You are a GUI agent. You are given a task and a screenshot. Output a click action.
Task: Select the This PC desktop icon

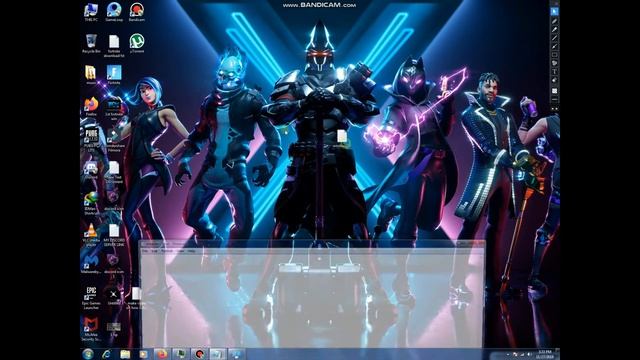pos(91,12)
